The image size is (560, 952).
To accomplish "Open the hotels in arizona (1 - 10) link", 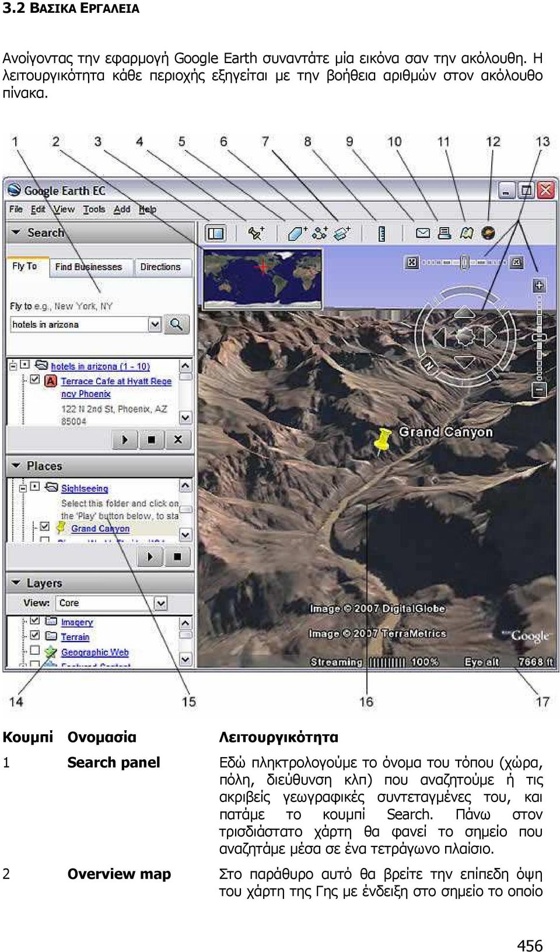I will (100, 367).
